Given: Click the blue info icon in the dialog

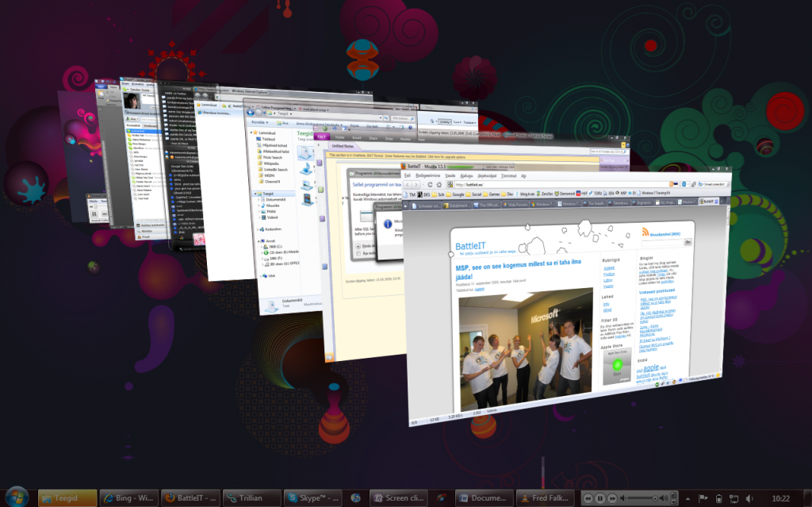Looking at the screenshot, I should coord(388,224).
